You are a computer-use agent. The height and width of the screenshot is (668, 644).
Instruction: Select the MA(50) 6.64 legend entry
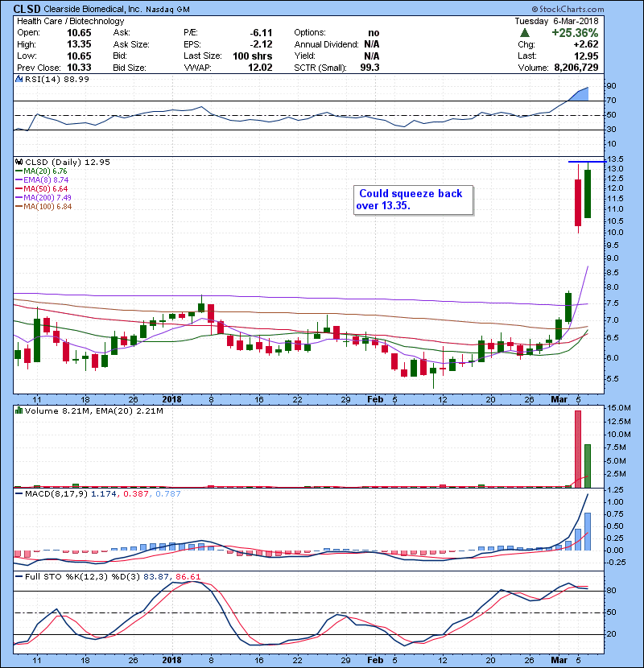[x=41, y=189]
